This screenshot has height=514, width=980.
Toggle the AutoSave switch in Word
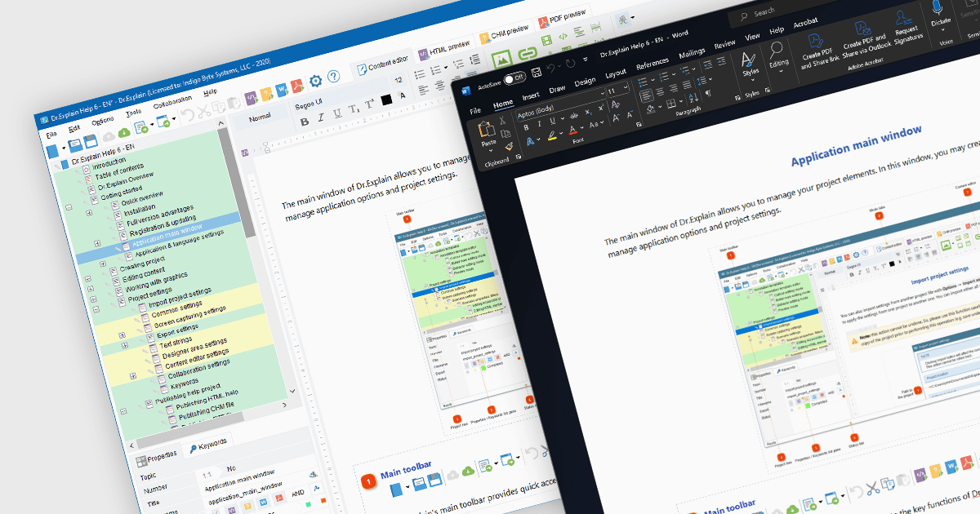click(x=514, y=77)
